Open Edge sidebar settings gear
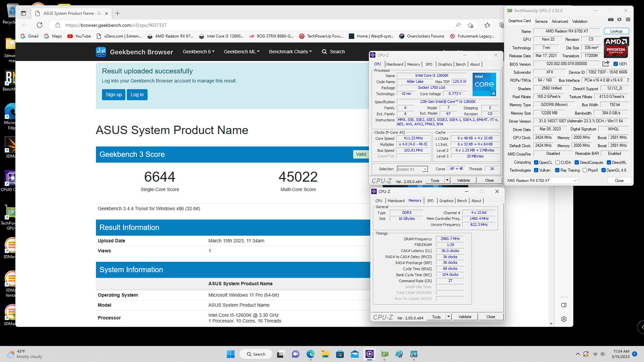 tap(564, 319)
